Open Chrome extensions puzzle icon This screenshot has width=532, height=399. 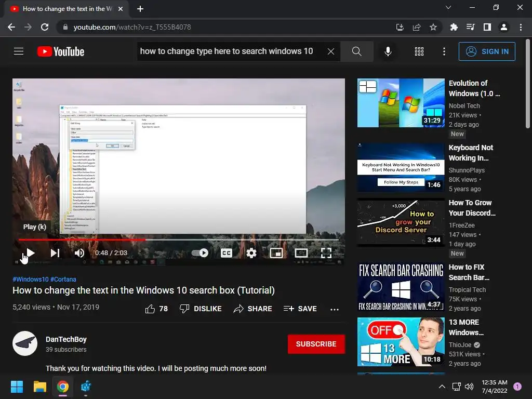pyautogui.click(x=454, y=27)
